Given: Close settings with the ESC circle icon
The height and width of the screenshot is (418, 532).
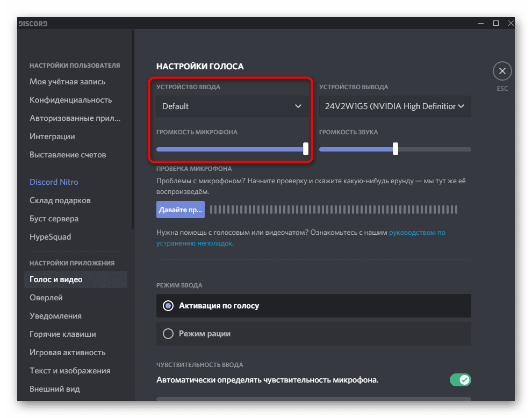Looking at the screenshot, I should [502, 71].
